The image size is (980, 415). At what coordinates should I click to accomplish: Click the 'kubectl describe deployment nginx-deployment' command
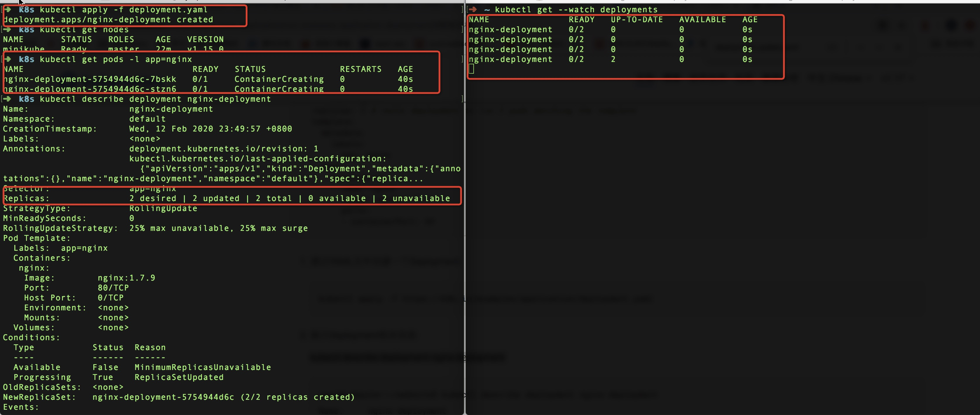coord(155,99)
